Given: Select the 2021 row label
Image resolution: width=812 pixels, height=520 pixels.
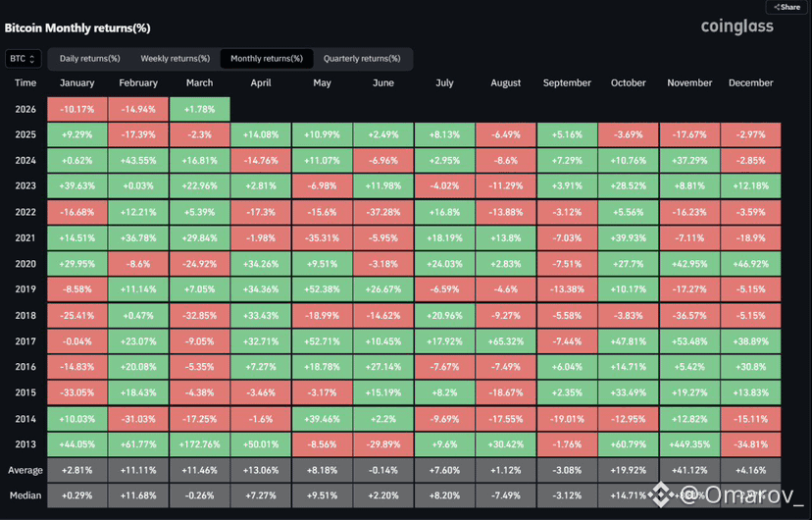Looking at the screenshot, I should 25,238.
